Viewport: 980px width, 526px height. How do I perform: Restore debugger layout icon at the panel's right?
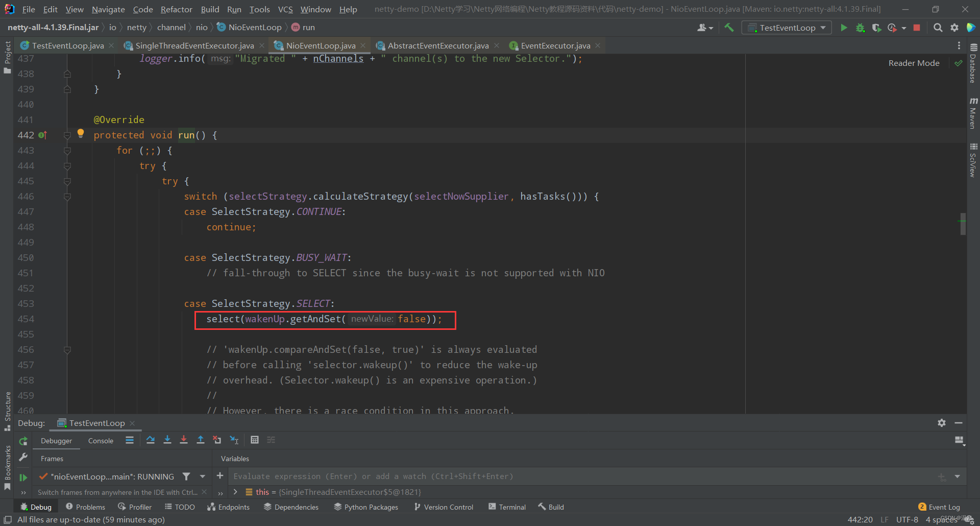point(960,441)
